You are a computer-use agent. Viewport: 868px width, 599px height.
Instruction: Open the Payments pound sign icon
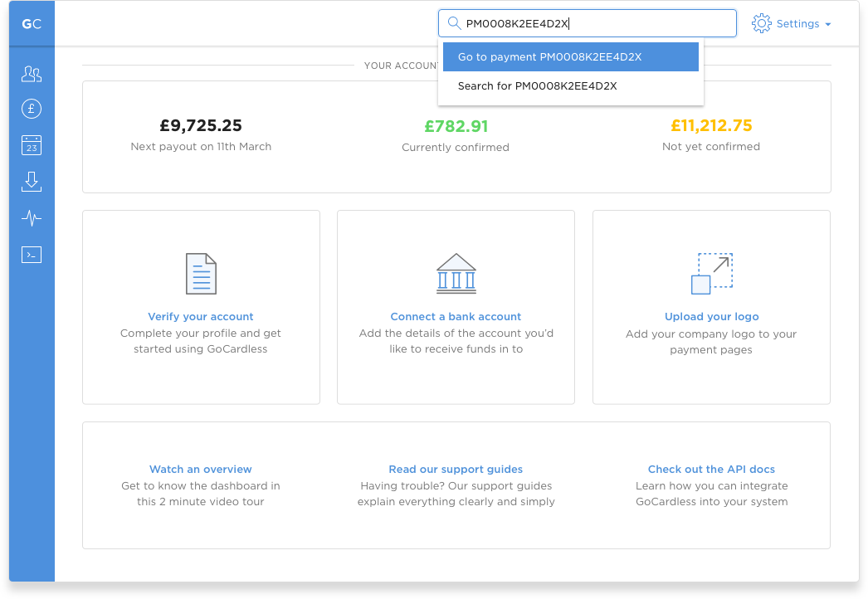point(32,109)
